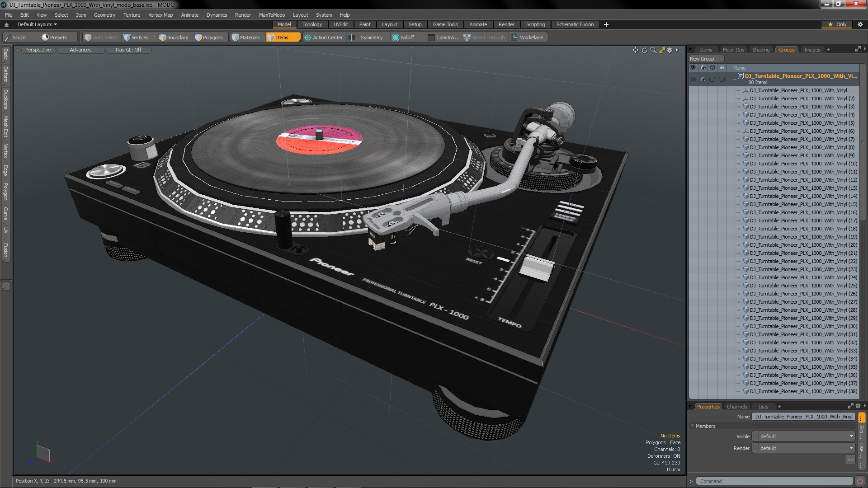Click the viewport rotate icon
868x488 pixels.
click(x=644, y=50)
